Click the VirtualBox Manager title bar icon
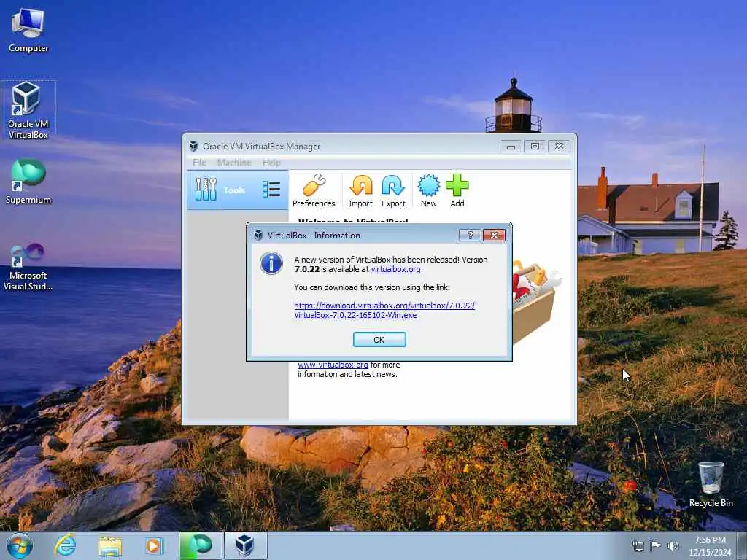The height and width of the screenshot is (560, 747). click(x=193, y=146)
